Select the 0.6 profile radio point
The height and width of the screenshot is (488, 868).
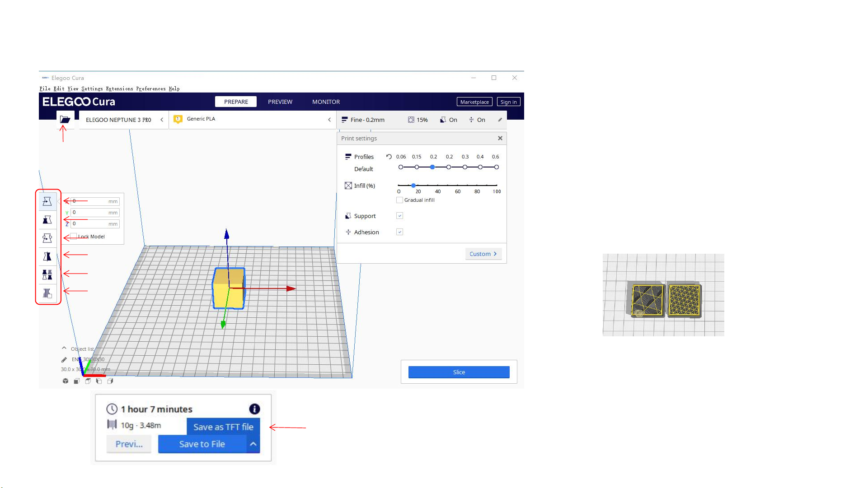[496, 167]
